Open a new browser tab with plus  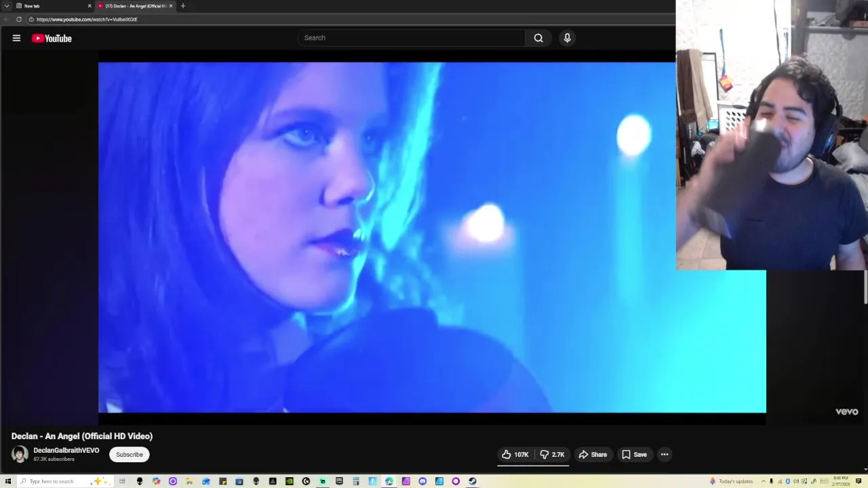182,6
